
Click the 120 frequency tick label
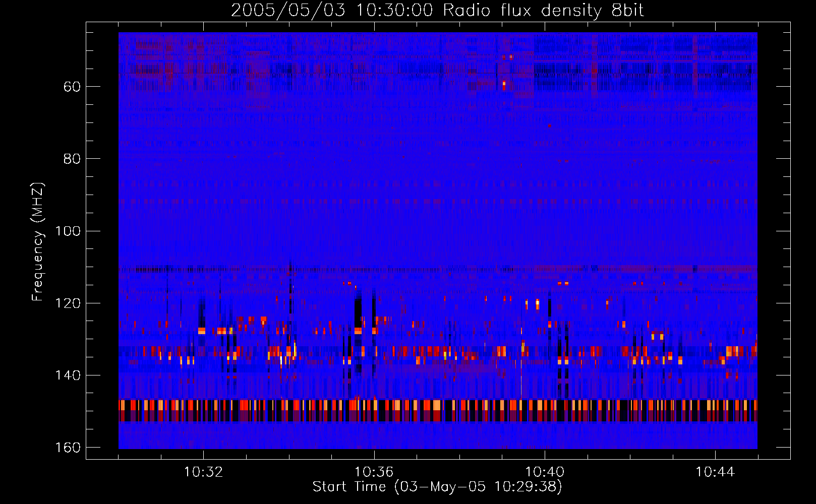(x=68, y=303)
